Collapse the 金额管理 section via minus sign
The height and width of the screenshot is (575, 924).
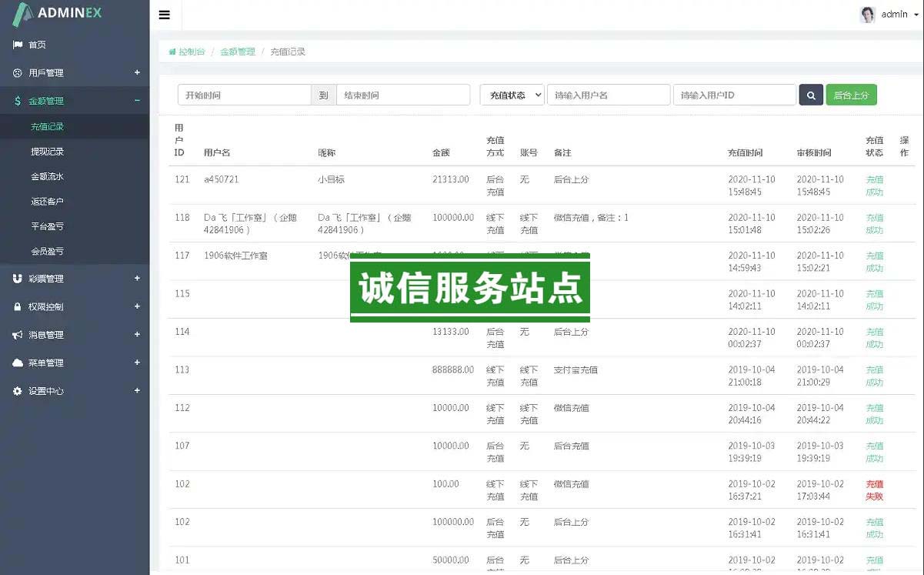tap(137, 100)
